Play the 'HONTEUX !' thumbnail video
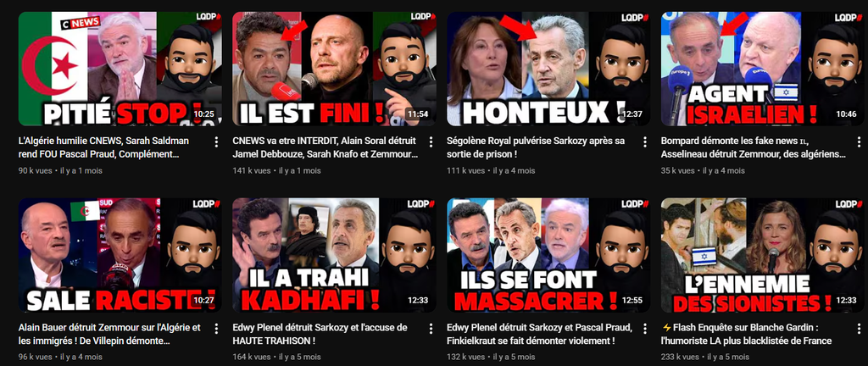 (548, 69)
